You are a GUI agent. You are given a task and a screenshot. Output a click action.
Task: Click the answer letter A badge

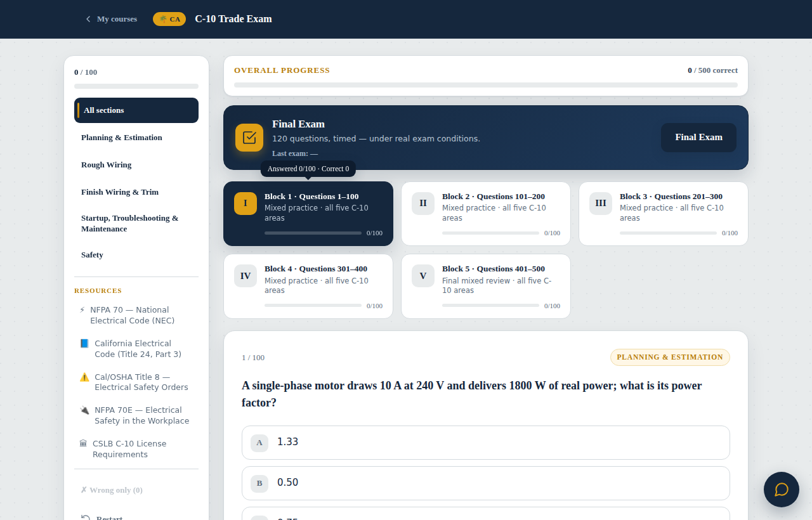(x=259, y=443)
